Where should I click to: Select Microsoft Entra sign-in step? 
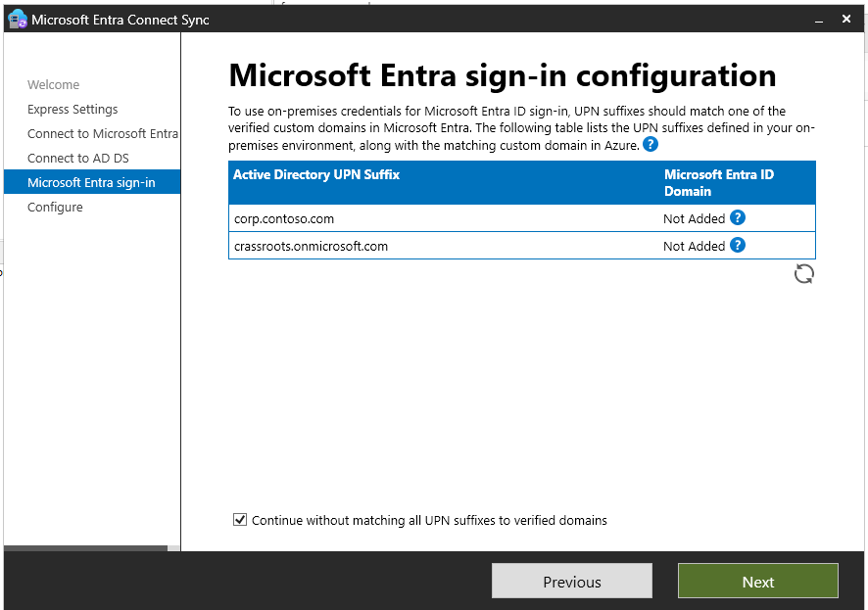point(92,182)
